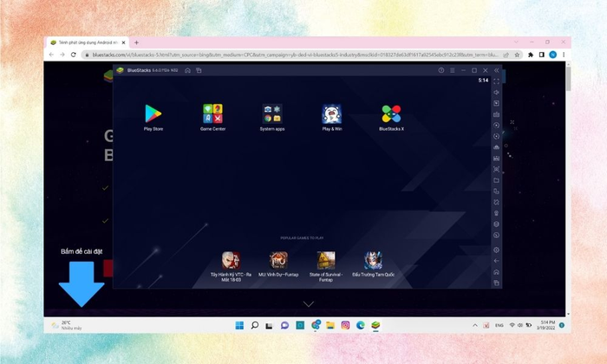
Task: Click the bluestacks.com address bar
Action: (295, 55)
